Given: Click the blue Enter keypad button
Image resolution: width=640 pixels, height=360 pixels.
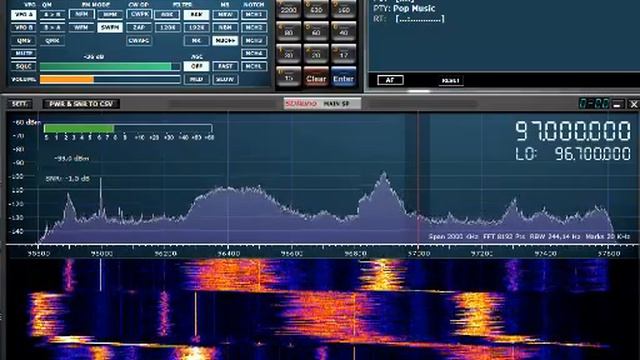Looking at the screenshot, I should point(344,77).
